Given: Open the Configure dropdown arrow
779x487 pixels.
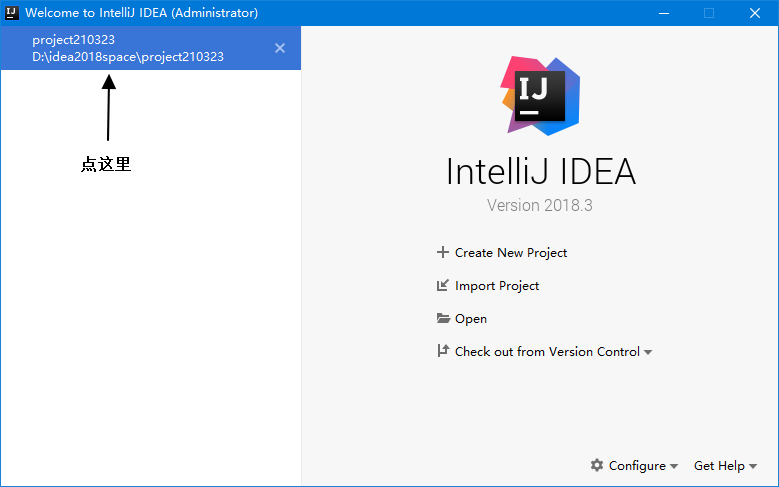Looking at the screenshot, I should point(674,467).
